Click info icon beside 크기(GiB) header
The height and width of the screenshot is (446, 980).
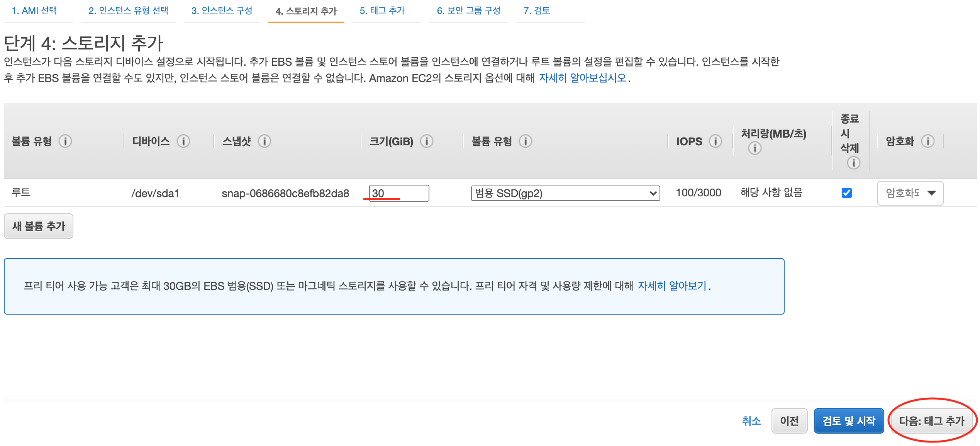[427, 141]
